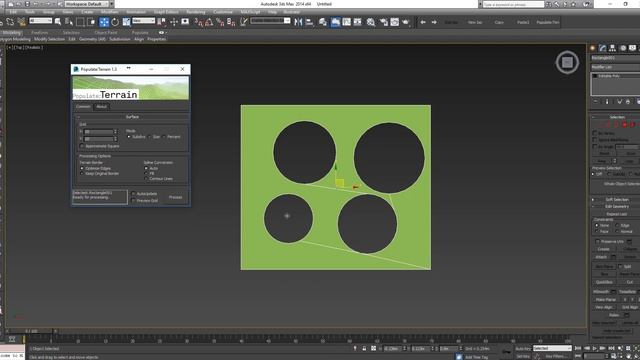
Task: Click the Align tool icon
Action: [309, 22]
